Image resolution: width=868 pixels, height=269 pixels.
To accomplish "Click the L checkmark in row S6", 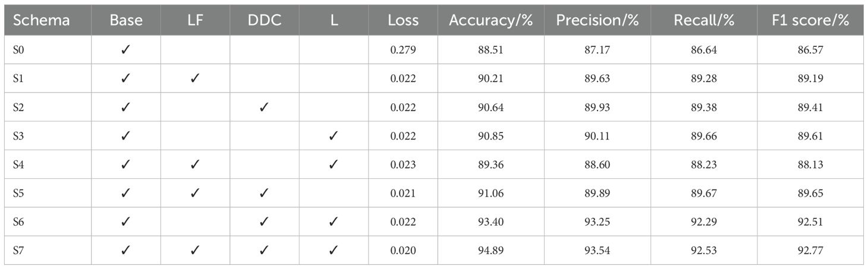I will pyautogui.click(x=334, y=221).
